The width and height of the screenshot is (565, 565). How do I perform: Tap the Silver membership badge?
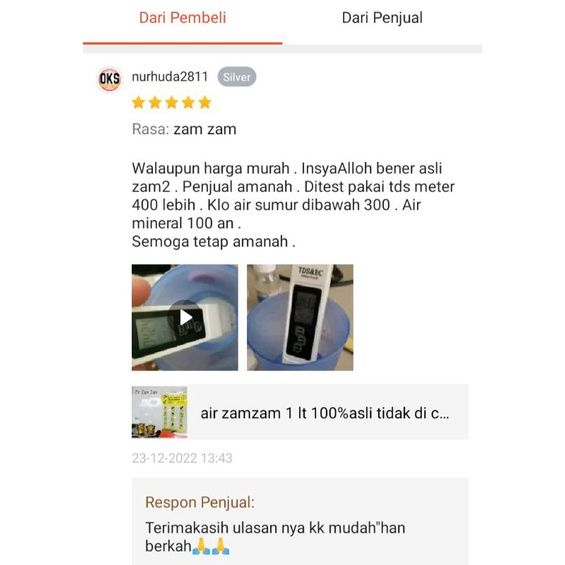pyautogui.click(x=237, y=77)
